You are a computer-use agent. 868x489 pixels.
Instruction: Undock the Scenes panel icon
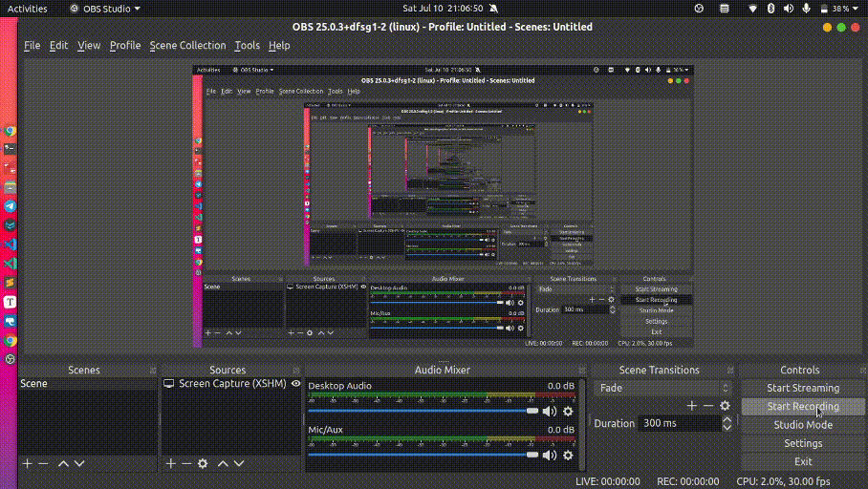(x=153, y=370)
